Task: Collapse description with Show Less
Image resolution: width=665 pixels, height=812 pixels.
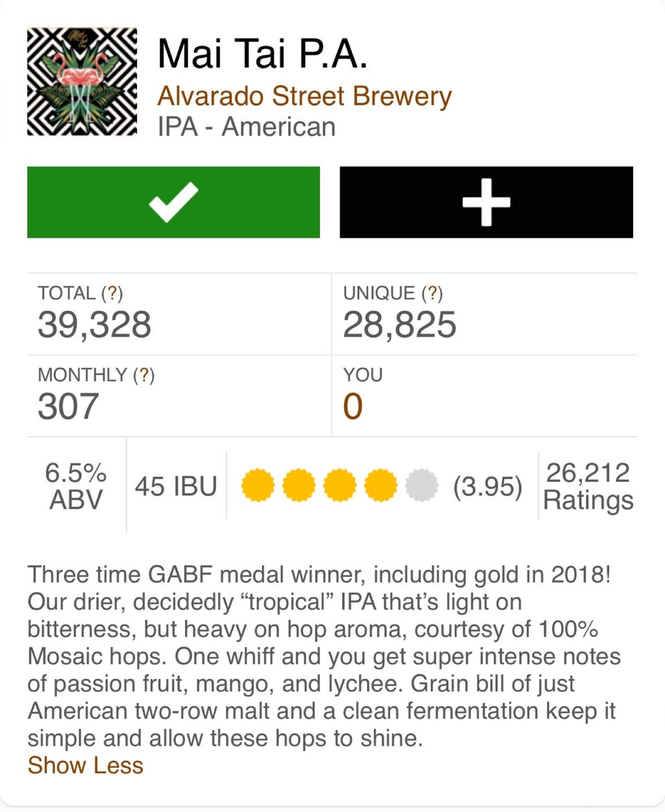Action: click(x=85, y=766)
